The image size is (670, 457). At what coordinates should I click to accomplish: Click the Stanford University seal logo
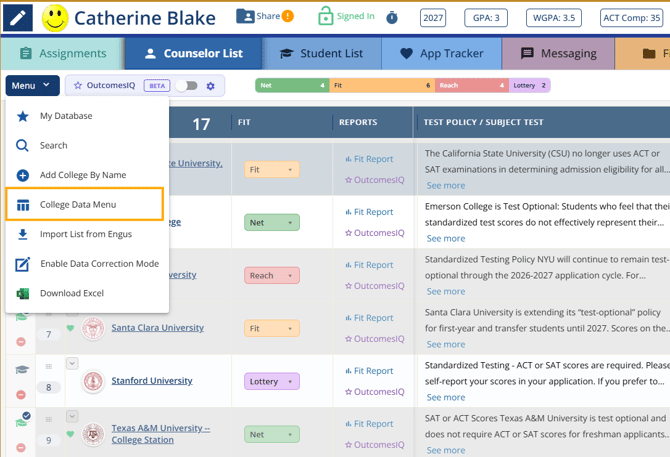pos(93,381)
